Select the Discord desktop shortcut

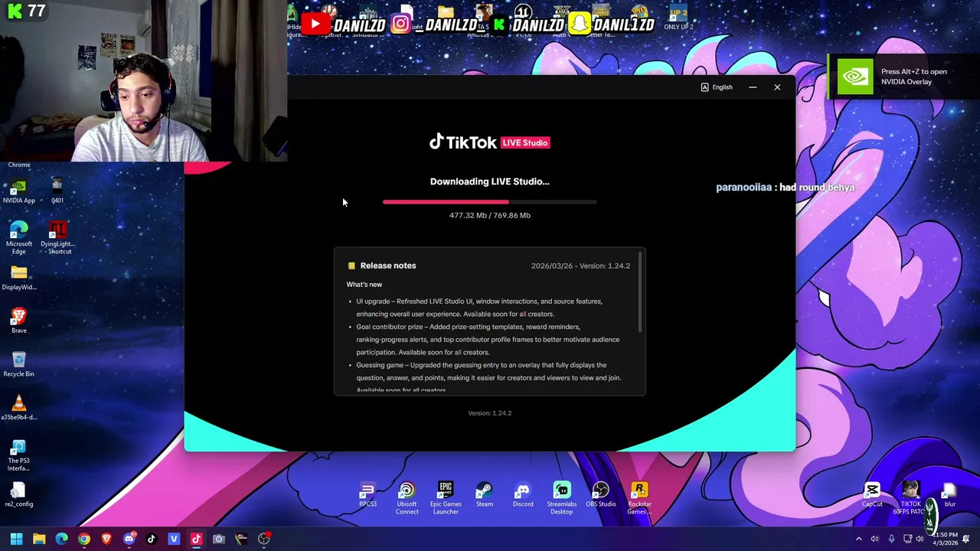[x=523, y=494]
